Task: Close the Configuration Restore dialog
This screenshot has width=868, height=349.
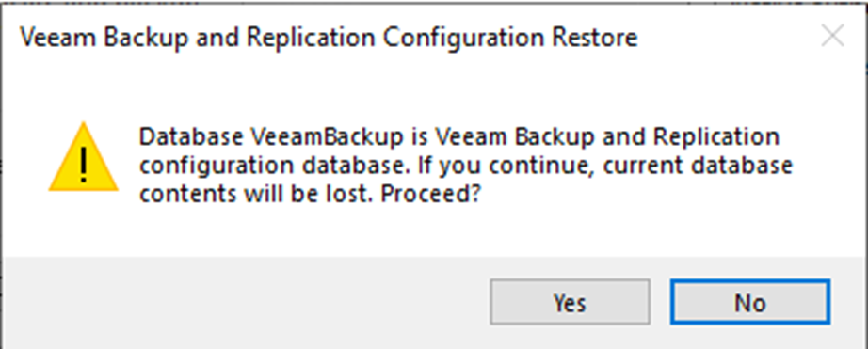Action: pyautogui.click(x=832, y=37)
